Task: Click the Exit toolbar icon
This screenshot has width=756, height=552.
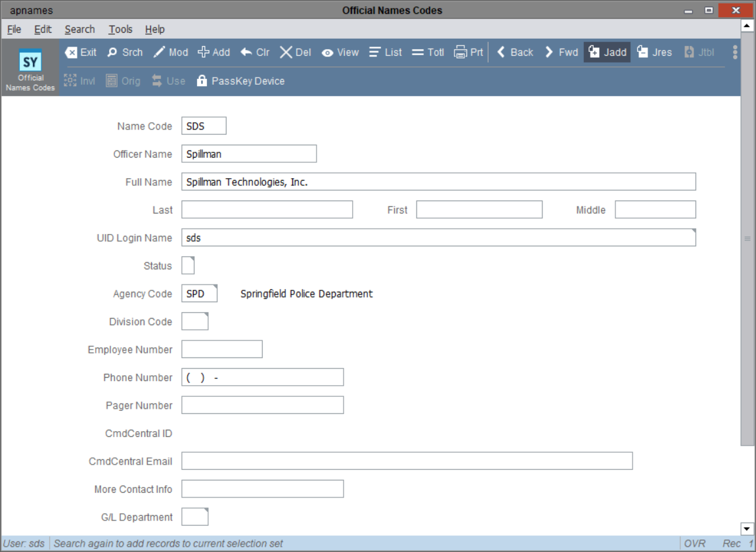Action: pos(81,52)
